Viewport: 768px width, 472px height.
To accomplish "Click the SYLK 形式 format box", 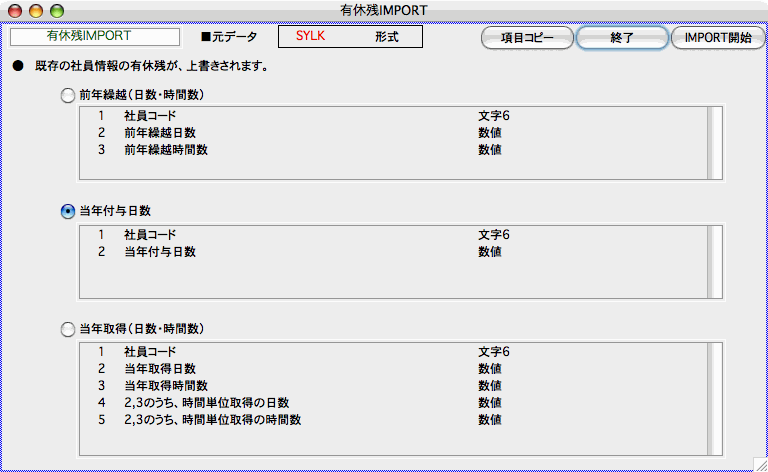I will pos(350,37).
